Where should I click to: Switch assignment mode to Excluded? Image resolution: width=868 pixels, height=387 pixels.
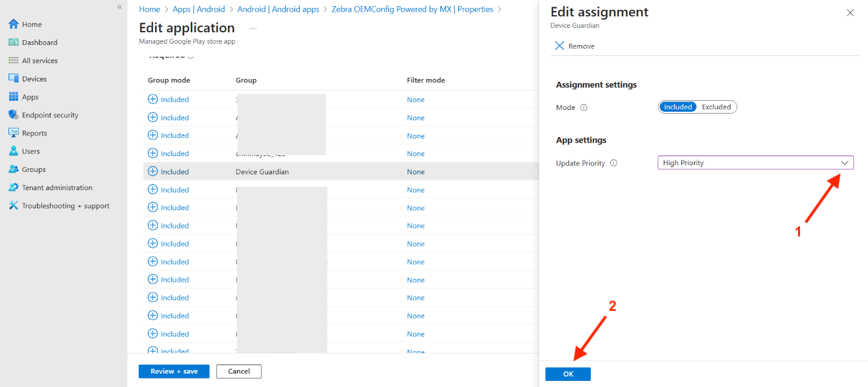(x=716, y=107)
